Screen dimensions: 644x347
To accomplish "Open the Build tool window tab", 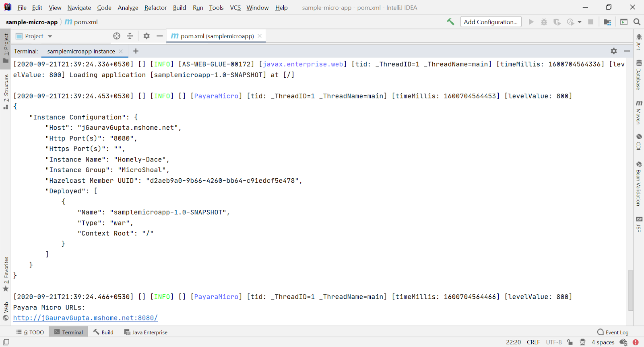I will coord(103,332).
